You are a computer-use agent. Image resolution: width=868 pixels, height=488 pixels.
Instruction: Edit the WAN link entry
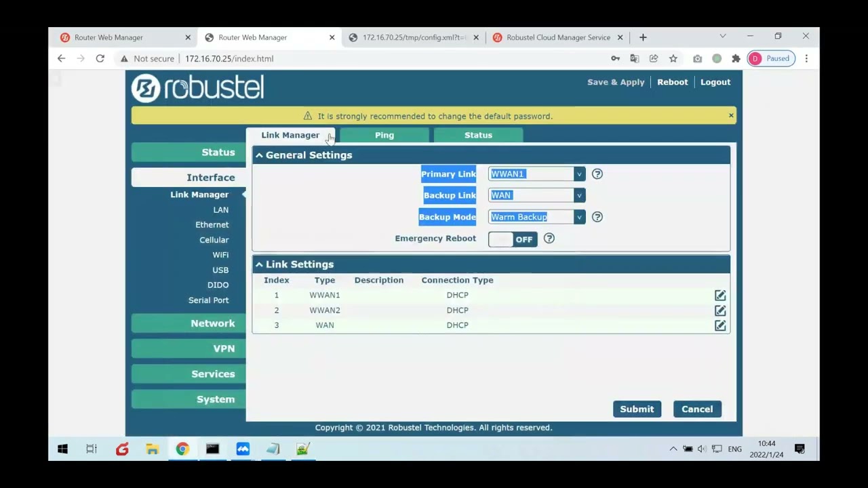719,325
